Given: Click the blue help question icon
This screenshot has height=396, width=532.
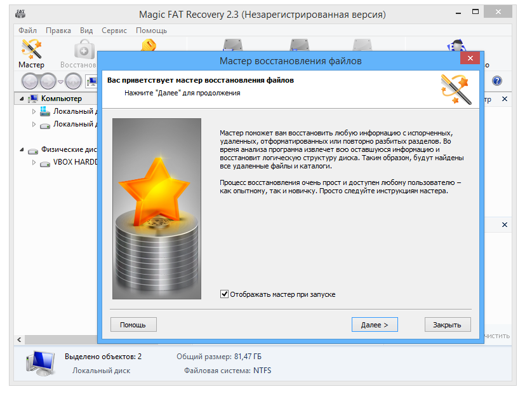Looking at the screenshot, I should tap(496, 81).
